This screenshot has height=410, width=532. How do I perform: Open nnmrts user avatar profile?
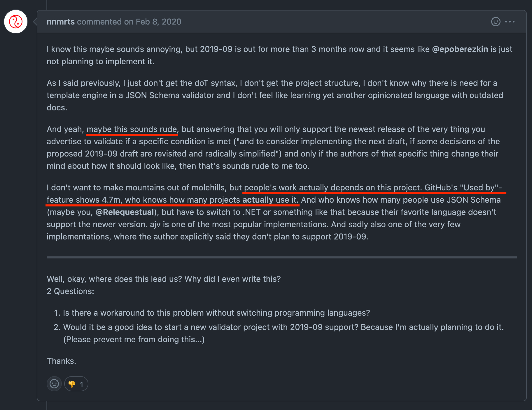pos(16,22)
